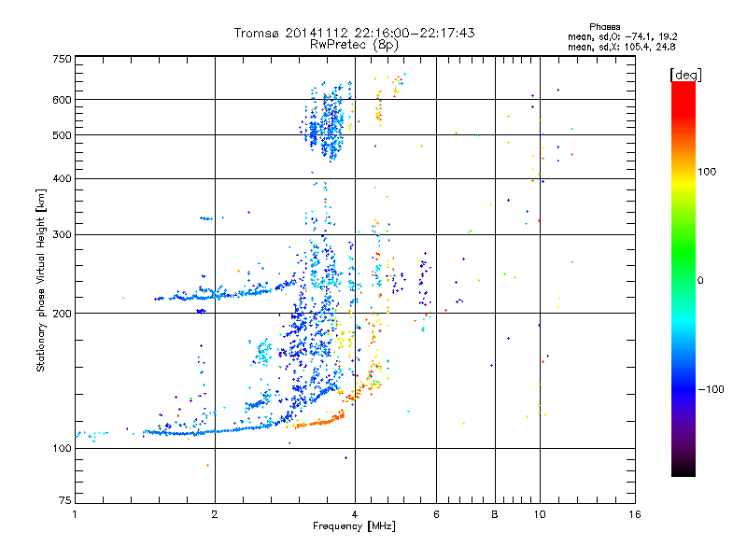Click the '400' height tick label
The width and height of the screenshot is (747, 560).
pyautogui.click(x=62, y=179)
